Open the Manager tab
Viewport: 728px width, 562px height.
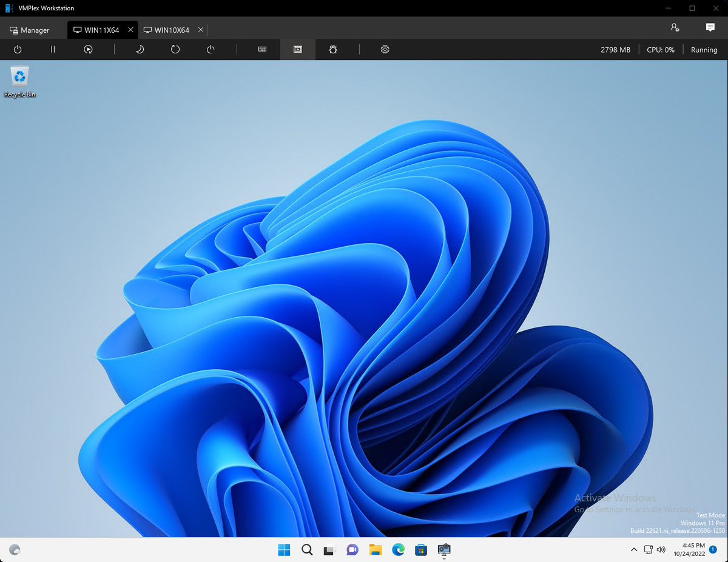[x=30, y=29]
